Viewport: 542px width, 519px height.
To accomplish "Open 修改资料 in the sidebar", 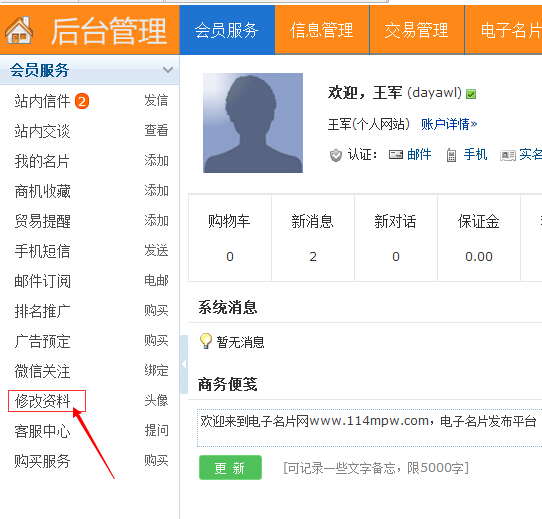I will [43, 401].
